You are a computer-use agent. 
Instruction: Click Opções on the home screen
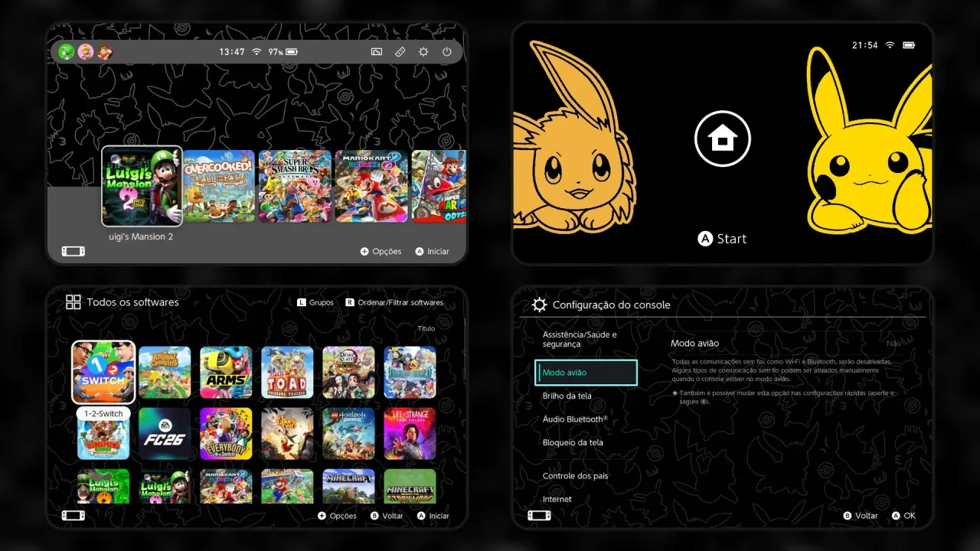(381, 251)
